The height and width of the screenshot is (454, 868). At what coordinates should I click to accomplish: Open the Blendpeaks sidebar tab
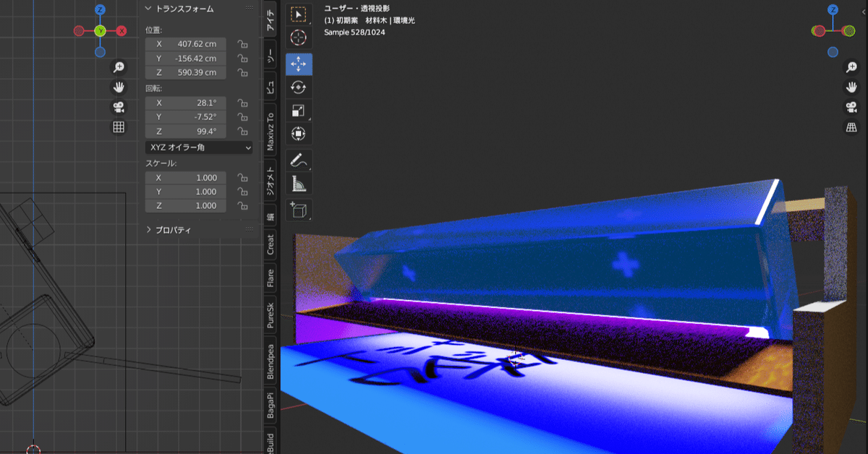click(270, 360)
